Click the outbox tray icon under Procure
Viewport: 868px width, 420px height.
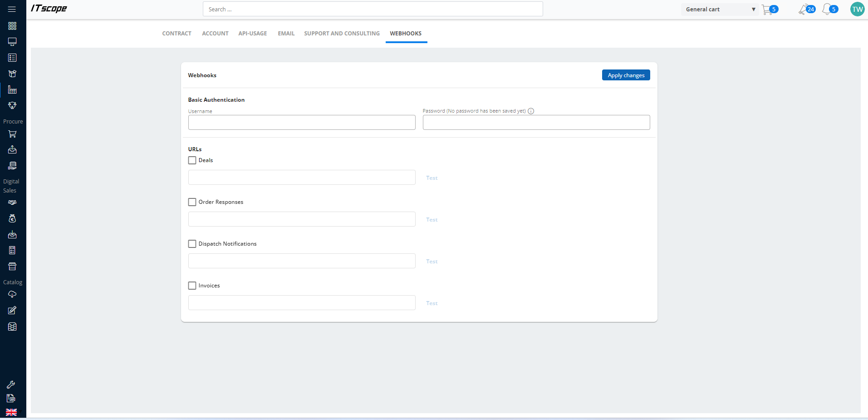[12, 149]
